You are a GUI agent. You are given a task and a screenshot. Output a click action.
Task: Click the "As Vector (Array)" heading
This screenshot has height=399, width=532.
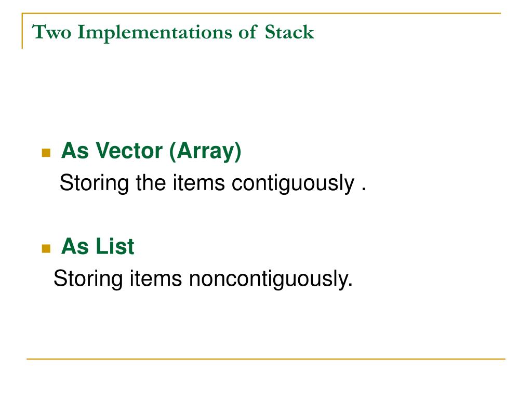[151, 151]
